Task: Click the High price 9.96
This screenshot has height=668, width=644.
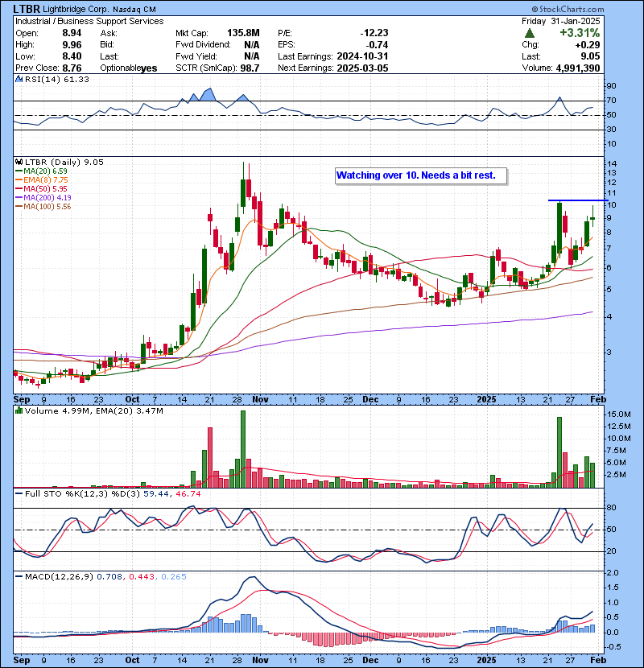Action: pyautogui.click(x=72, y=45)
